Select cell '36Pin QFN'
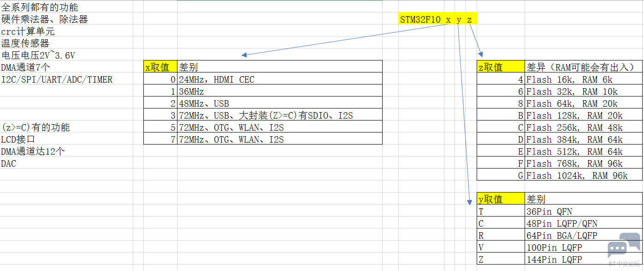The width and height of the screenshot is (644, 271). tap(584, 211)
